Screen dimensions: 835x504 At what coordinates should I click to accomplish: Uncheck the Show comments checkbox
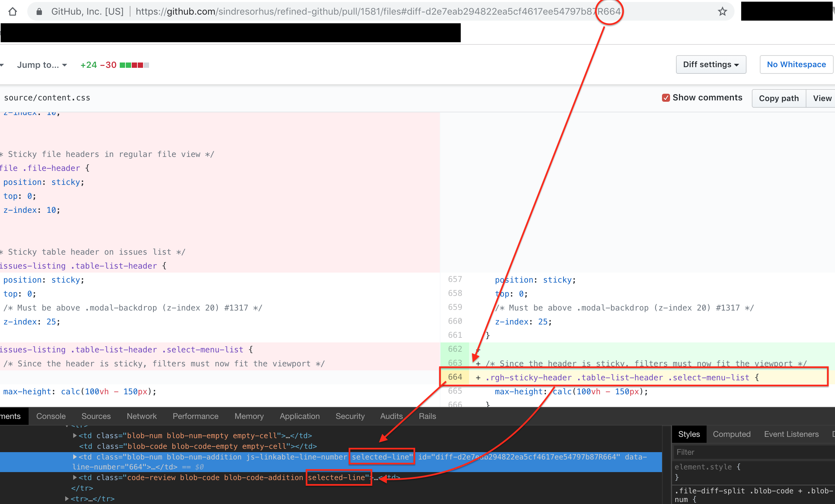point(666,98)
